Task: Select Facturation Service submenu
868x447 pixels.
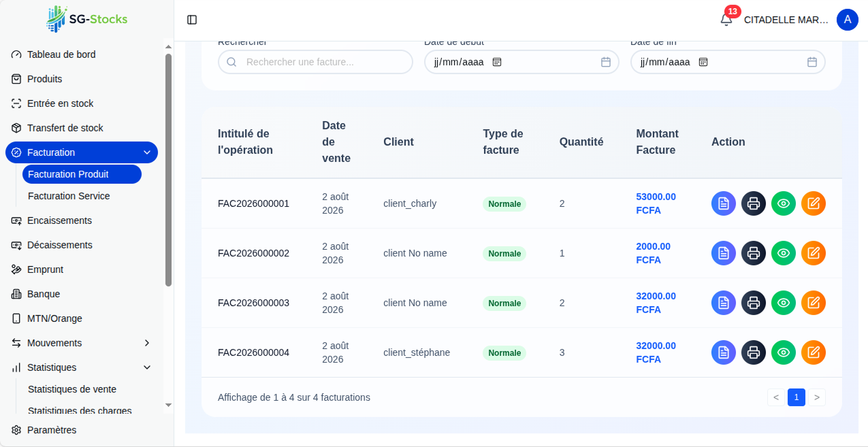Action: (x=82, y=196)
